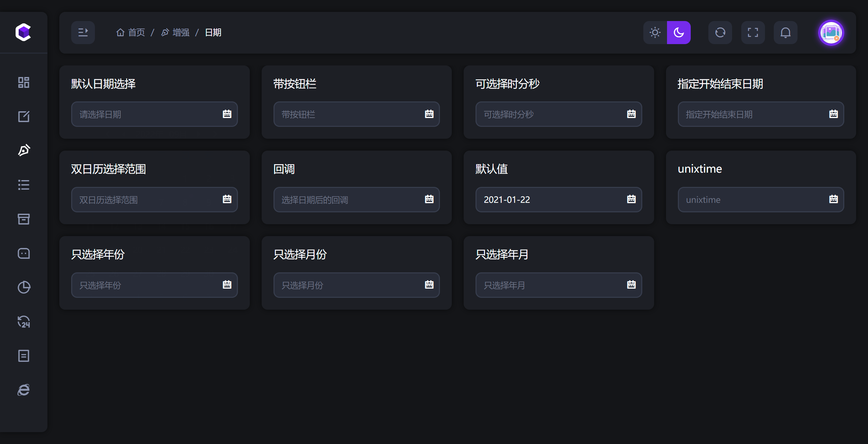
Task: Click the user avatar in the top right
Action: point(831,33)
